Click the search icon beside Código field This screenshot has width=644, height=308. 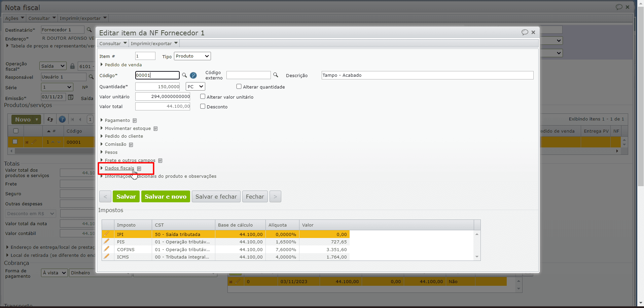click(x=184, y=75)
